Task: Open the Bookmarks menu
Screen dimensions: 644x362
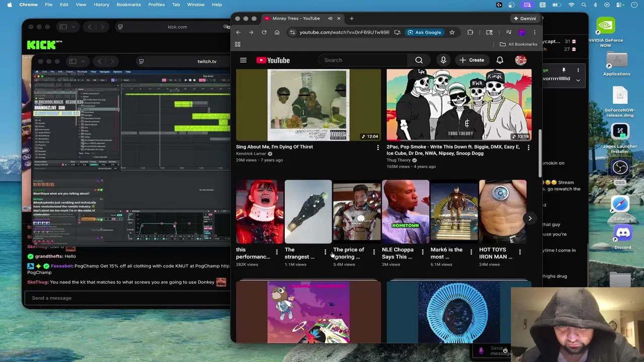Action: click(x=129, y=5)
